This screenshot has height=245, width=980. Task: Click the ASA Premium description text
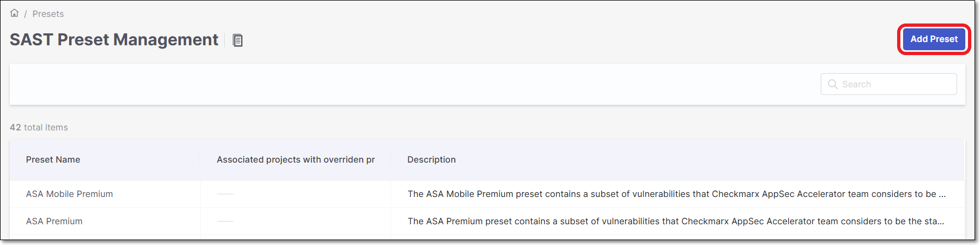pos(676,221)
